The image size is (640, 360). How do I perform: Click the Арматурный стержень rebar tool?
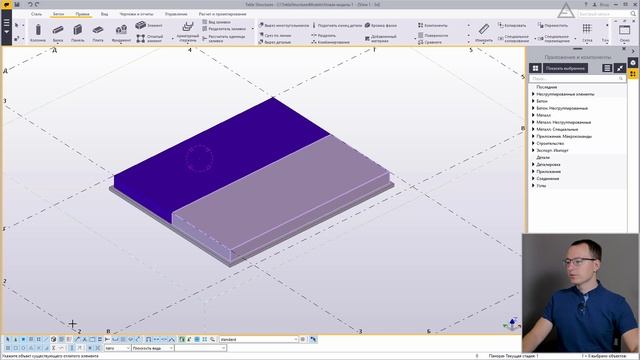coord(187,32)
